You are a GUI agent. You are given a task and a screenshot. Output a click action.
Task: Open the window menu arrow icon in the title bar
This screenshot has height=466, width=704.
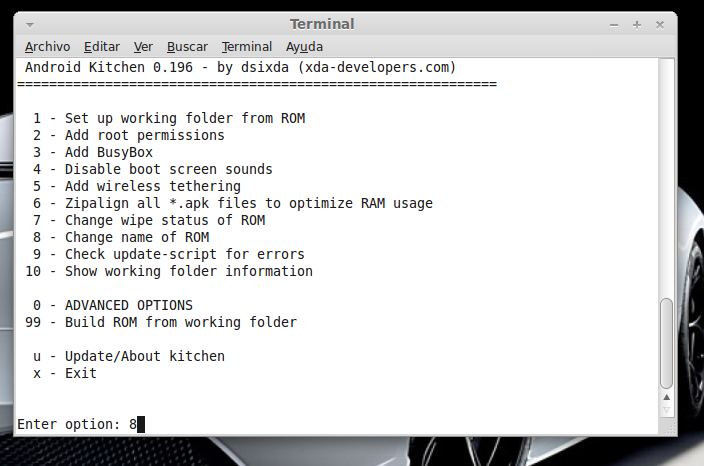31,24
